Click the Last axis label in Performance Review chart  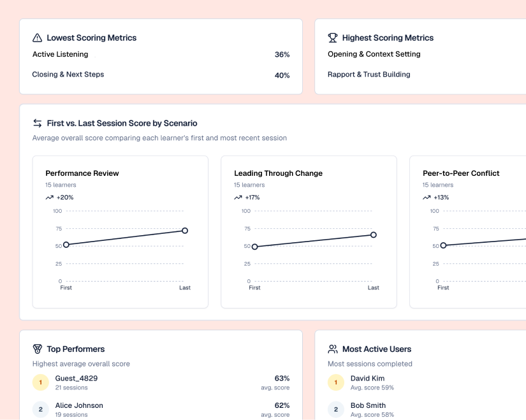tap(185, 288)
